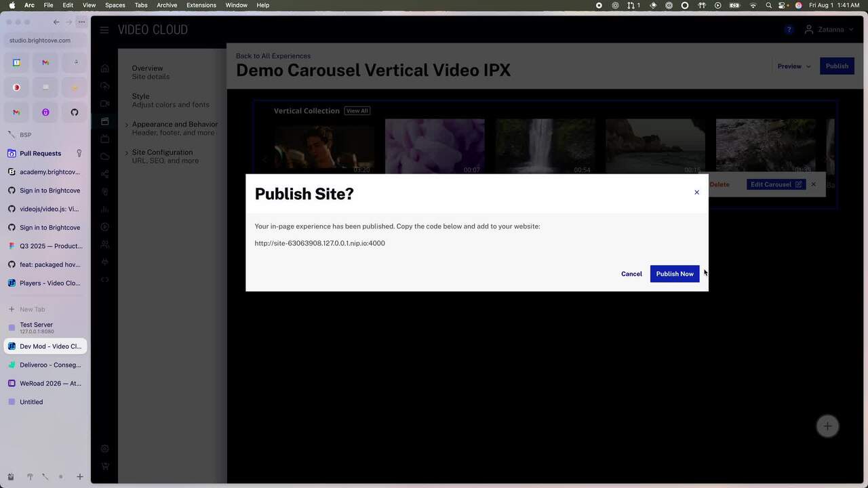Image resolution: width=868 pixels, height=488 pixels.
Task: Open Control Center in the menu bar
Action: (783, 5)
